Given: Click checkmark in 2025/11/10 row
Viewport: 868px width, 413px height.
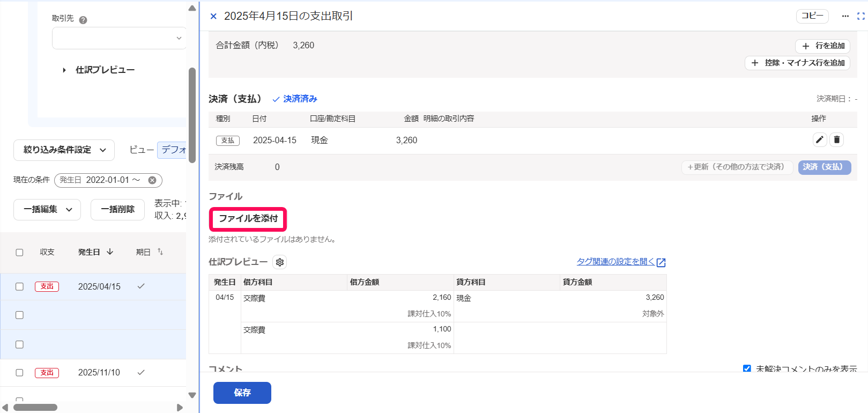Looking at the screenshot, I should [x=141, y=372].
